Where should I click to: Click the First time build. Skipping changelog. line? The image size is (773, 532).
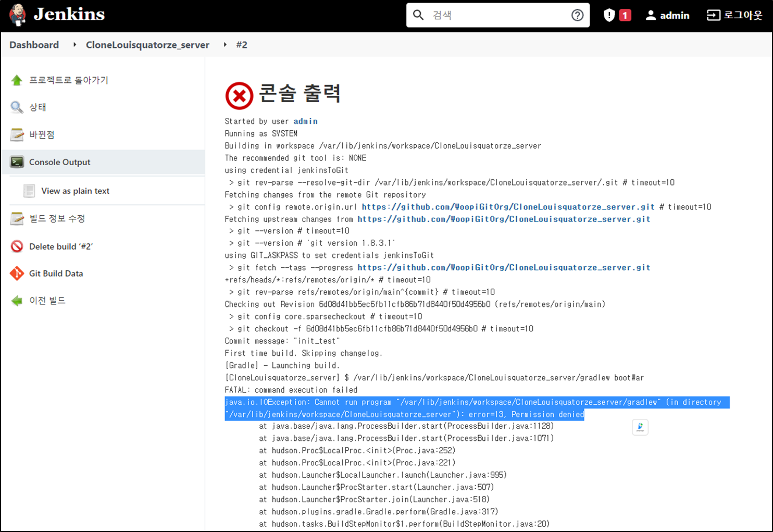click(304, 353)
